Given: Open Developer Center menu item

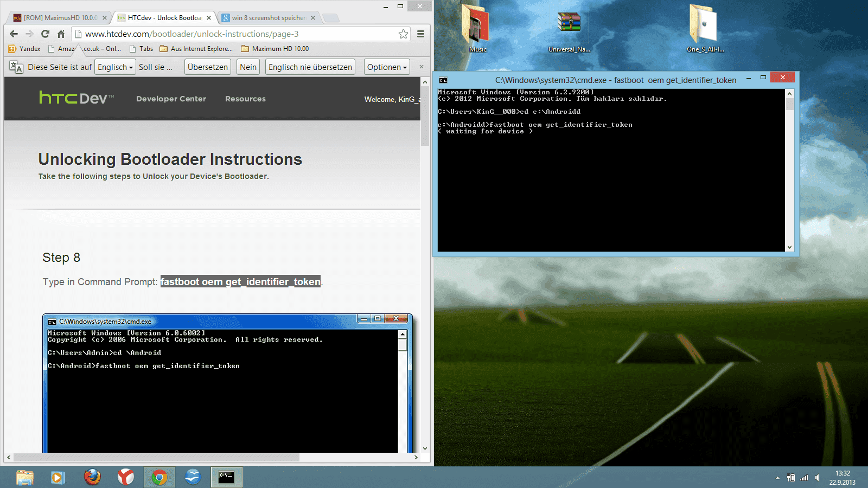Looking at the screenshot, I should coord(171,99).
